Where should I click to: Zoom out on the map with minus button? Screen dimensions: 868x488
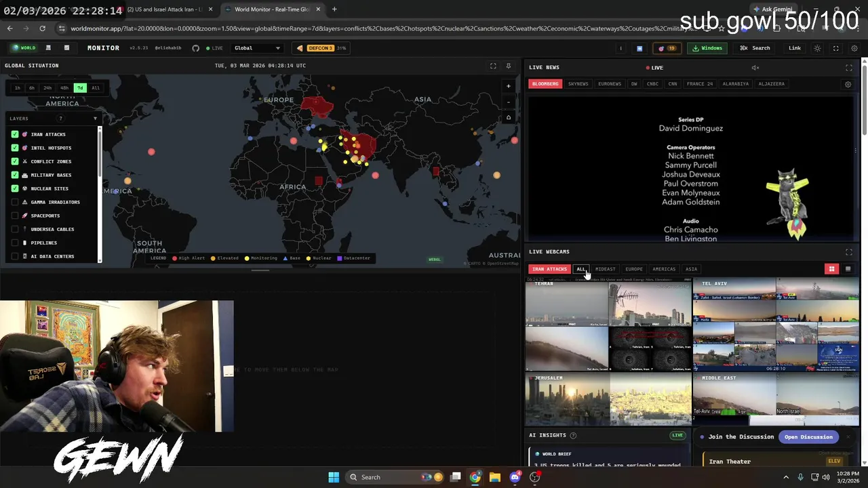(x=509, y=102)
